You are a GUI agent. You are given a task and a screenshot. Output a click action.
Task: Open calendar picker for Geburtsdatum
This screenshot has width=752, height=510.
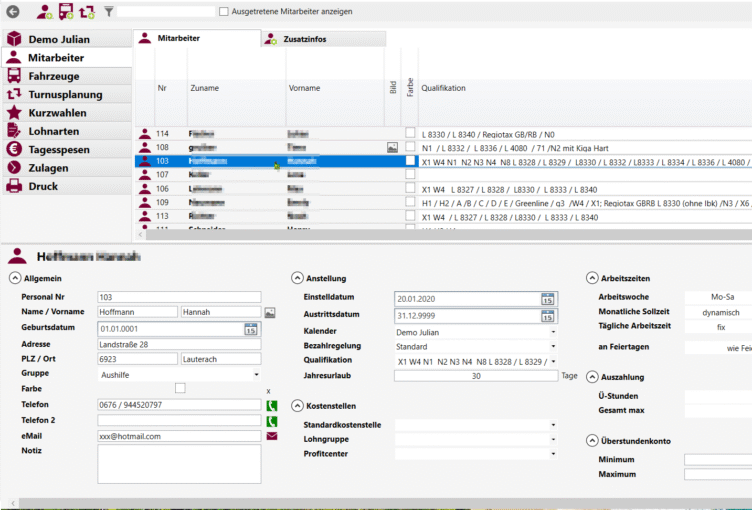[x=253, y=328]
